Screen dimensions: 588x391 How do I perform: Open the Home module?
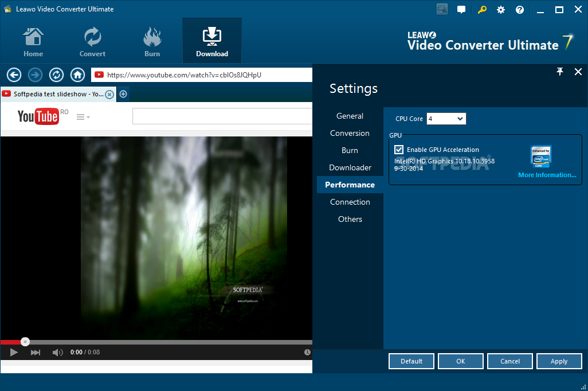[x=33, y=41]
